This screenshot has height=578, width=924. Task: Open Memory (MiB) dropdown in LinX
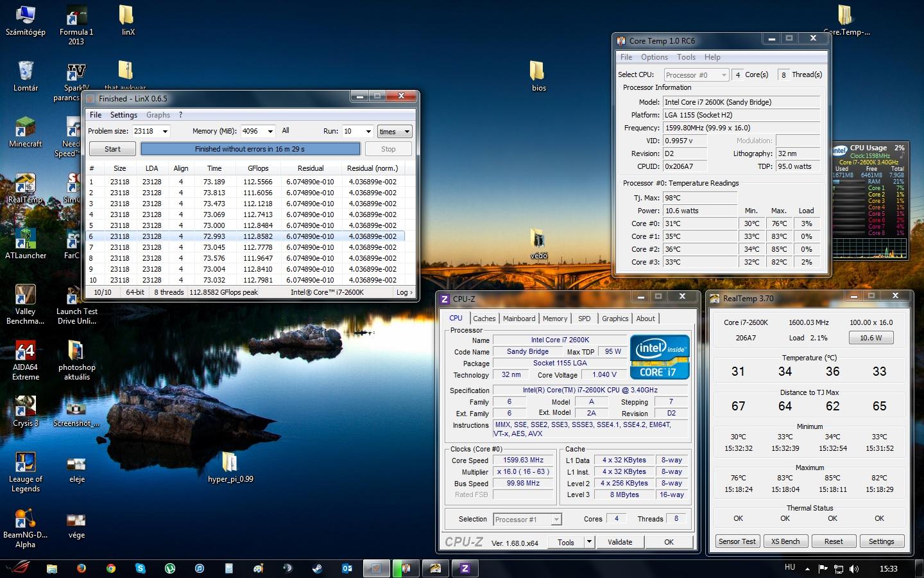(270, 131)
